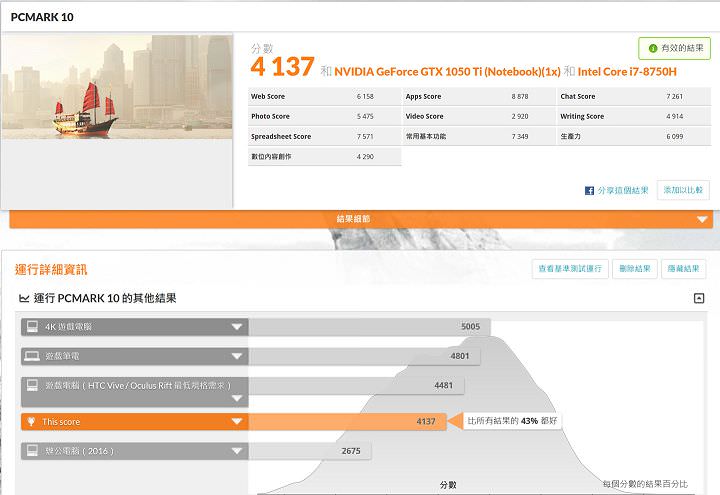The image size is (720, 495).
Task: Click the 添加以比較 compare button
Action: 683,190
